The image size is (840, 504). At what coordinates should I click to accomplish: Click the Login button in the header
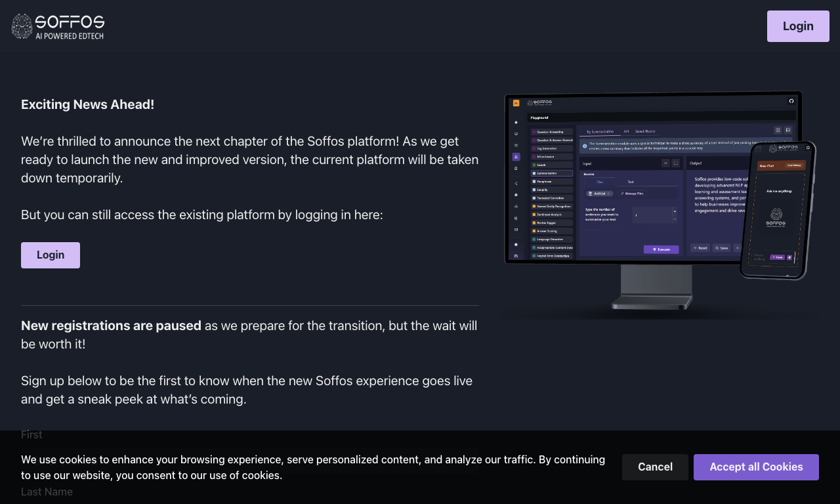[x=798, y=26]
